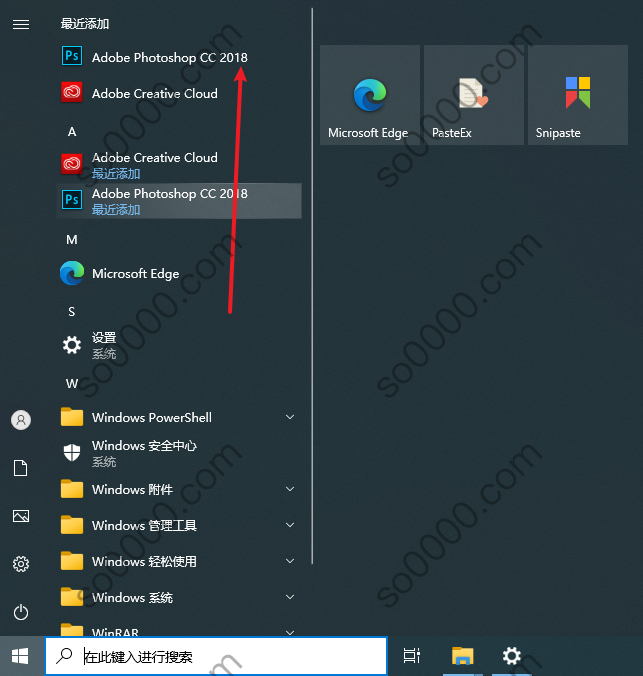Open Settings gear in Start sidebar
Viewport: 643px width, 676px height.
(x=21, y=564)
